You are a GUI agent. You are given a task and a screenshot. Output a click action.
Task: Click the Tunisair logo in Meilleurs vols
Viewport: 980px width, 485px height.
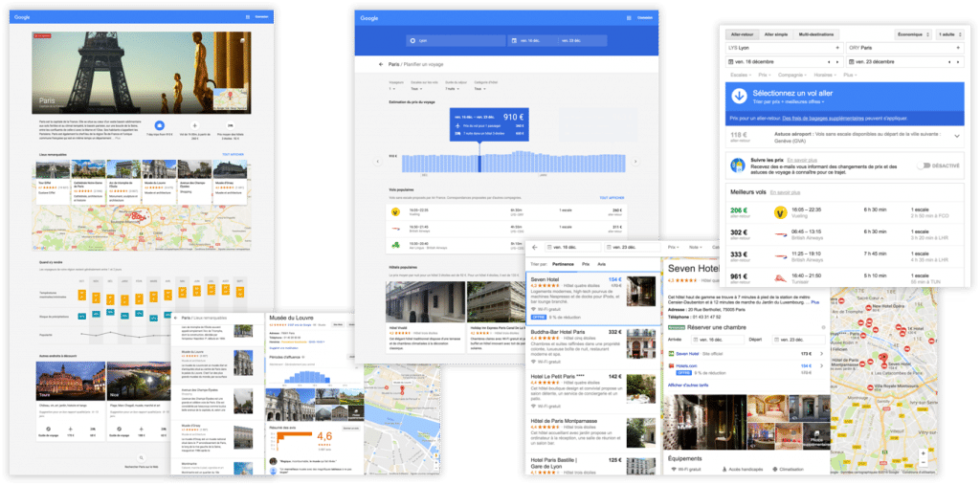(x=780, y=278)
